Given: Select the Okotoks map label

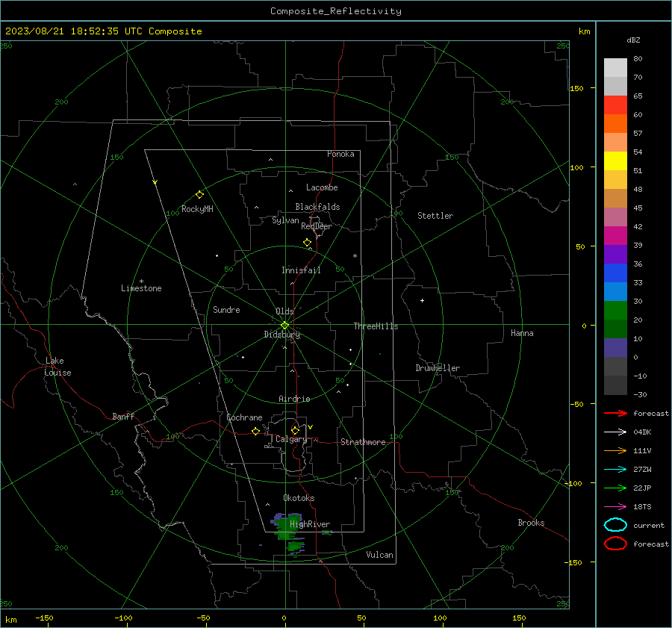Looking at the screenshot, I should click(299, 498).
